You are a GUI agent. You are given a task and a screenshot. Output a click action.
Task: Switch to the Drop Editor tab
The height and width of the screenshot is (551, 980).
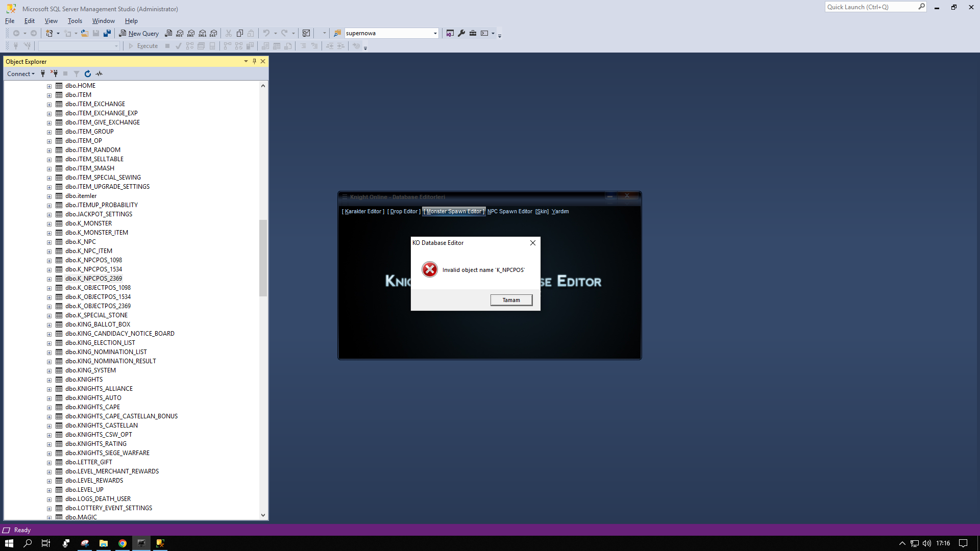[404, 211]
